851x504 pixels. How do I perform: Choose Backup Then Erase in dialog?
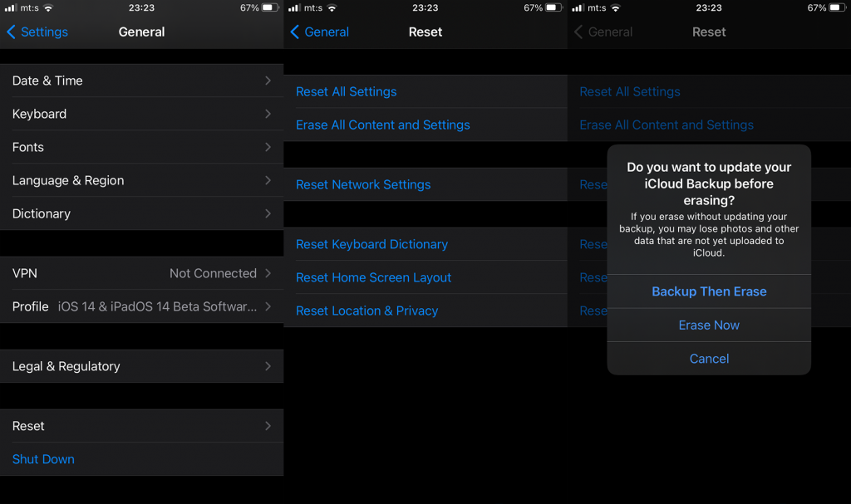tap(709, 291)
